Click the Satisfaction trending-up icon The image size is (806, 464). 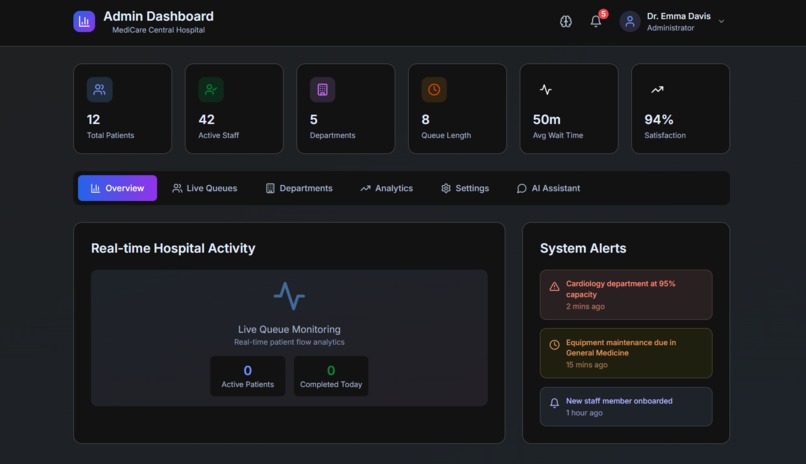pyautogui.click(x=657, y=89)
